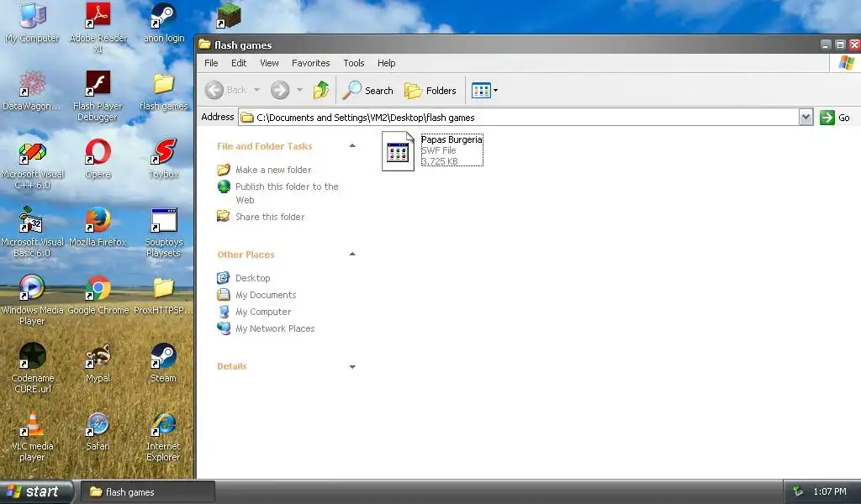
Task: Select the Windows Media Player icon
Action: point(33,300)
